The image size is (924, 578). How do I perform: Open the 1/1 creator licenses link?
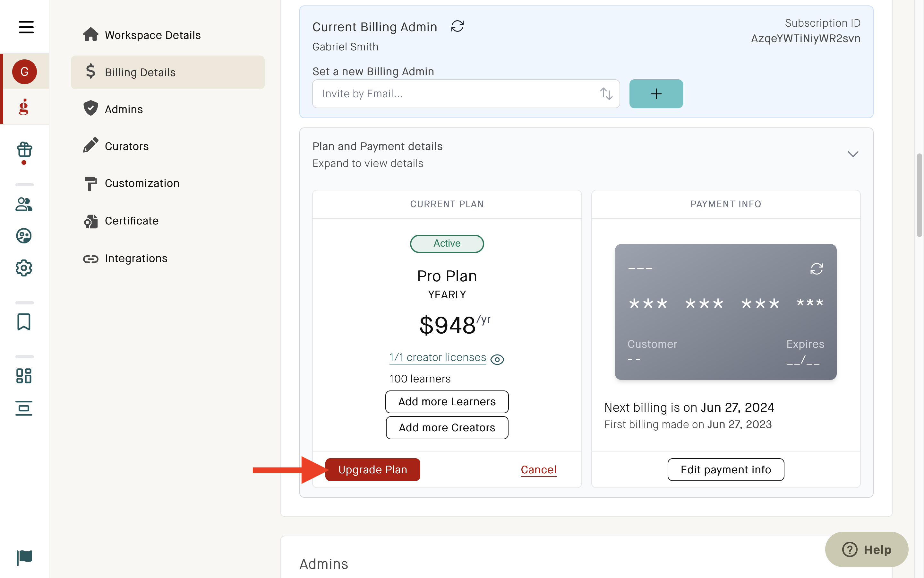point(438,357)
